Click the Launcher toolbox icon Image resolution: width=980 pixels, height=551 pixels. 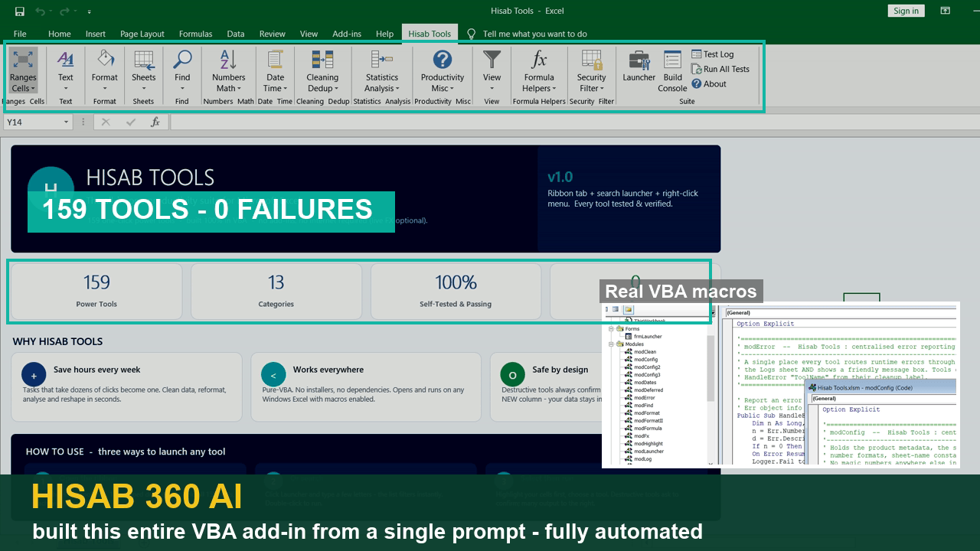[639, 67]
